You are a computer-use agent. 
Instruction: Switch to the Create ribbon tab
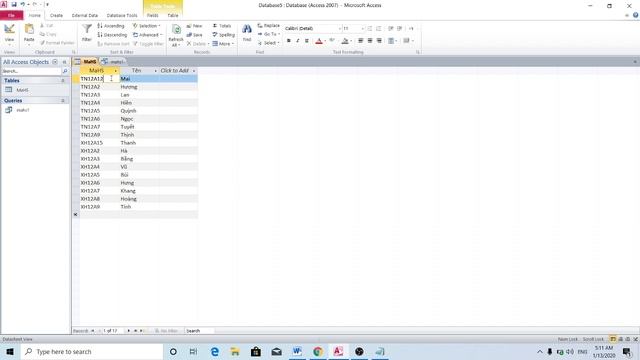tap(56, 15)
